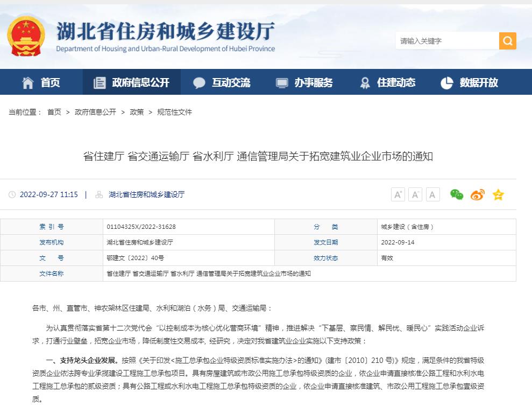Click inside the keyword search box
532x413 pixels.
446,40
